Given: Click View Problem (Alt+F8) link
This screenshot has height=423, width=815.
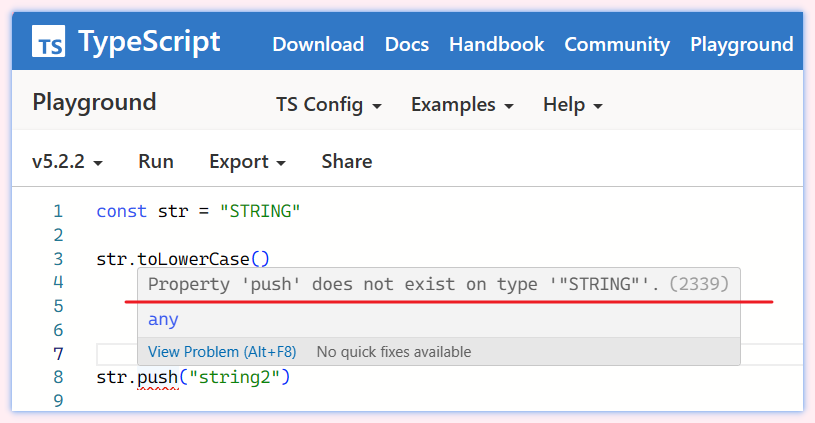Looking at the screenshot, I should point(221,352).
